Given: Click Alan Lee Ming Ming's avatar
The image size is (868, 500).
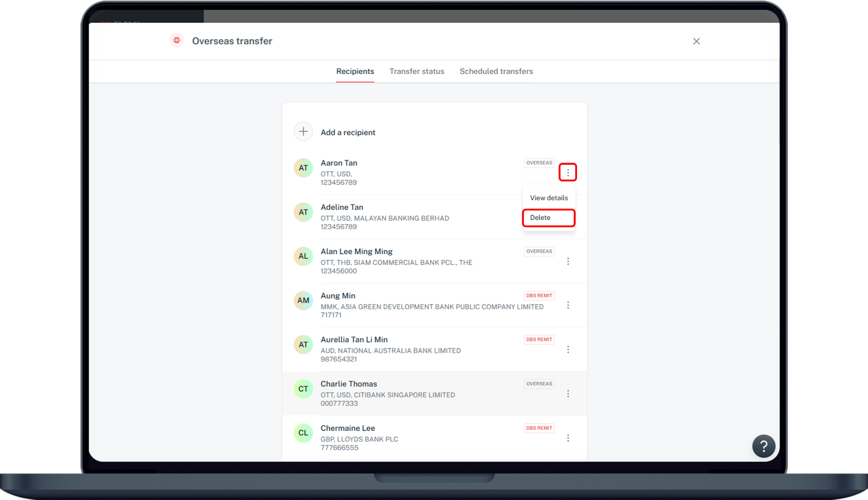Looking at the screenshot, I should point(303,256).
